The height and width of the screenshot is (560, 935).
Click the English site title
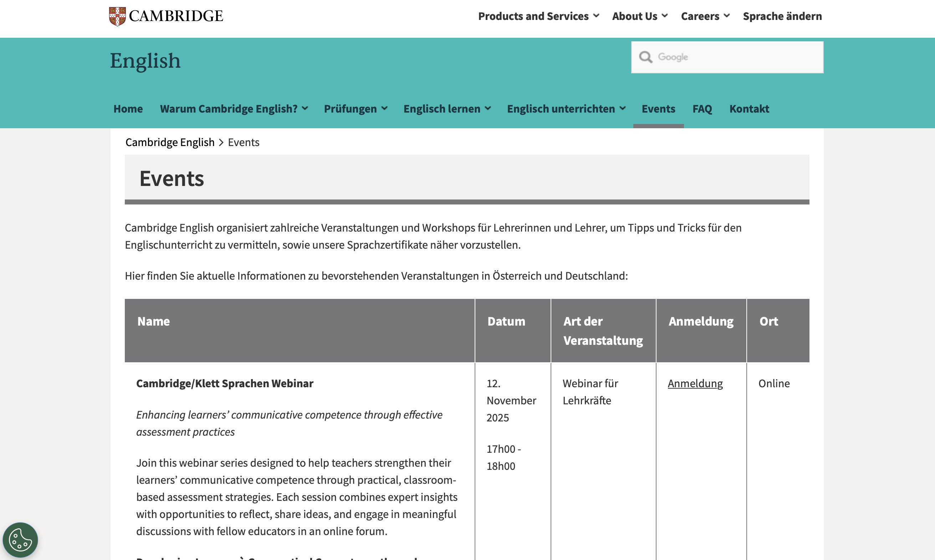[x=145, y=60]
